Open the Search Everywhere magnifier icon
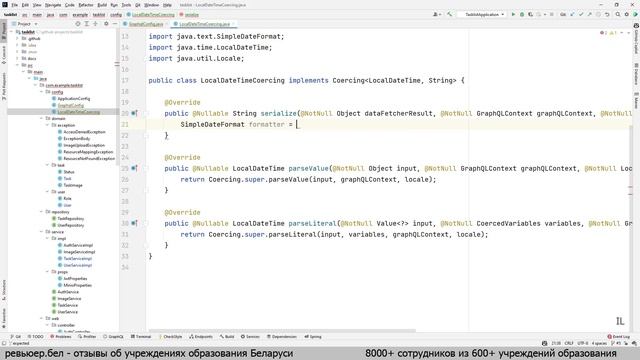Viewport: 640px width, 360px height. coord(618,14)
